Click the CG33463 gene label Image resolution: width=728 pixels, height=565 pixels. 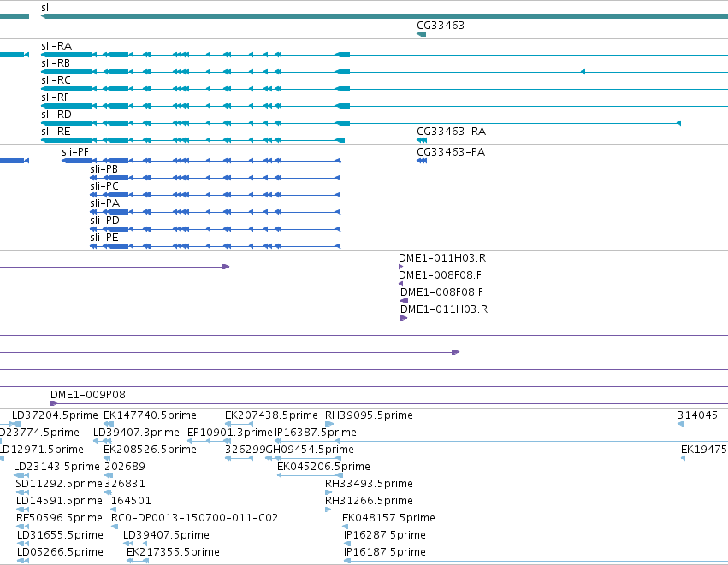point(441,26)
